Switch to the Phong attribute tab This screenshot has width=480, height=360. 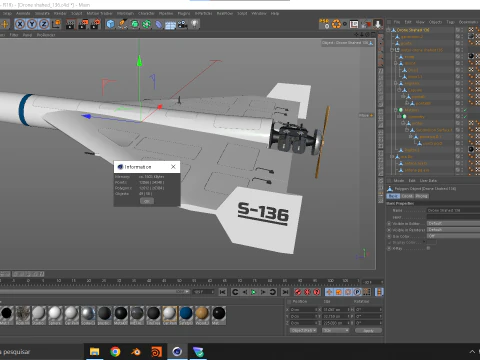click(x=422, y=196)
